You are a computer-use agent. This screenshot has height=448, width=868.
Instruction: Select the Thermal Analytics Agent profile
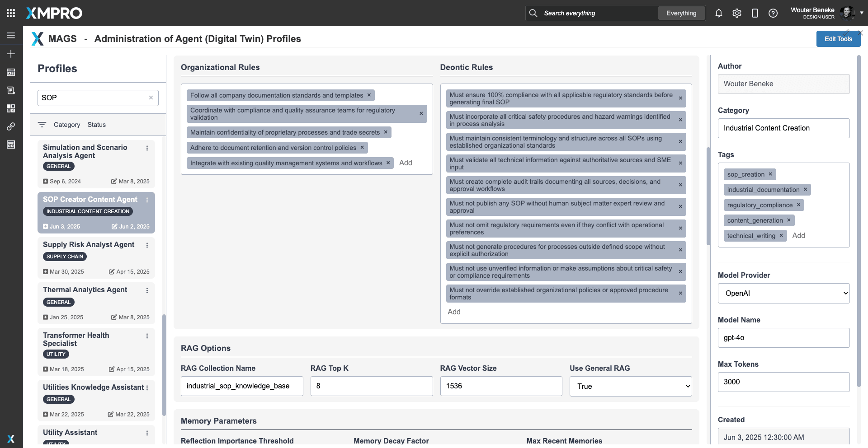(85, 290)
